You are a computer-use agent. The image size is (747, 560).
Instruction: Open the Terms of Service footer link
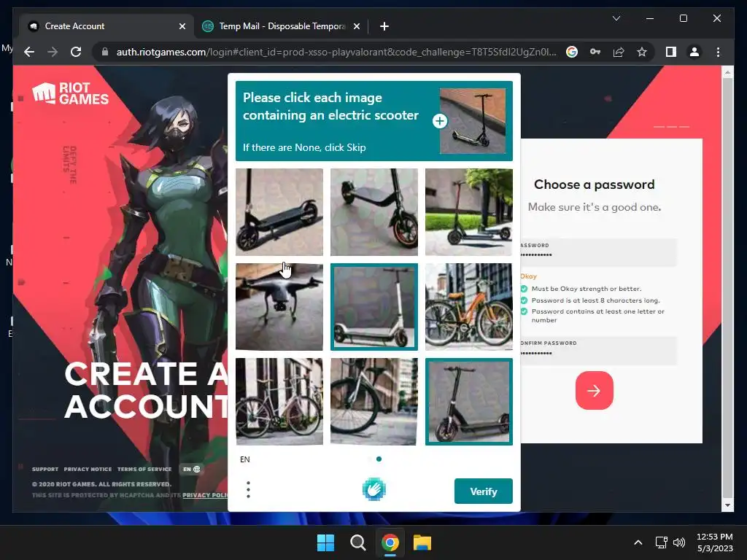(144, 469)
